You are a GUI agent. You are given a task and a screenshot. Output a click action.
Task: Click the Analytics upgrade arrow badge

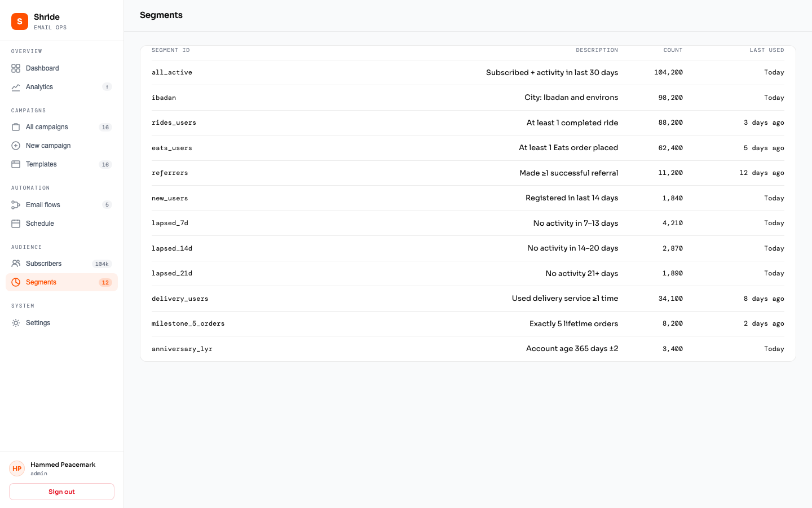(107, 87)
